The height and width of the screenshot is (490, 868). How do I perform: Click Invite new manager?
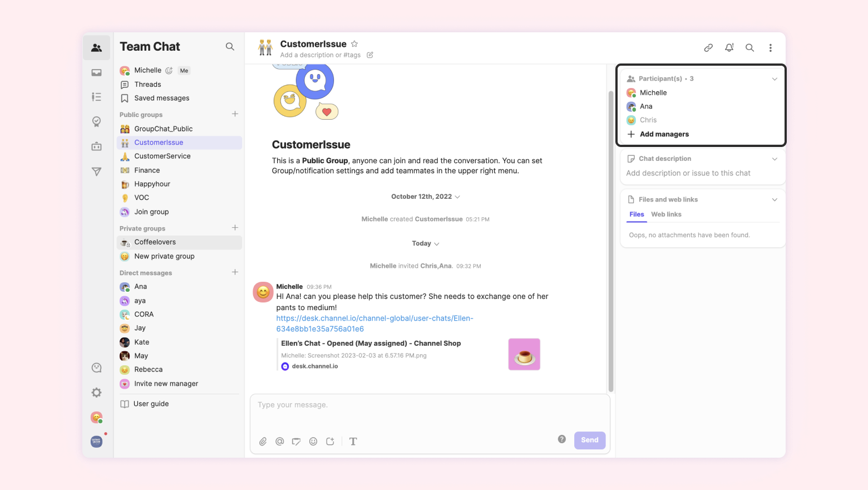[x=179, y=384]
